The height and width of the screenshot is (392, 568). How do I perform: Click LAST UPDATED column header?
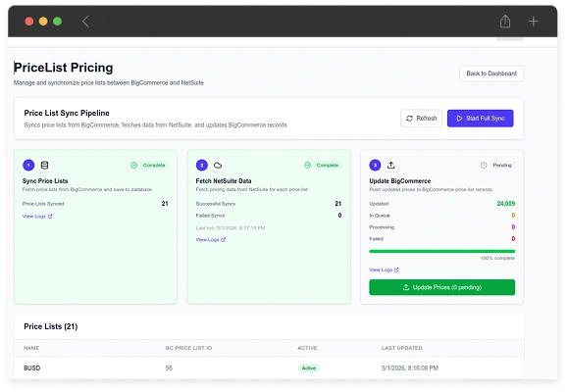(x=402, y=348)
